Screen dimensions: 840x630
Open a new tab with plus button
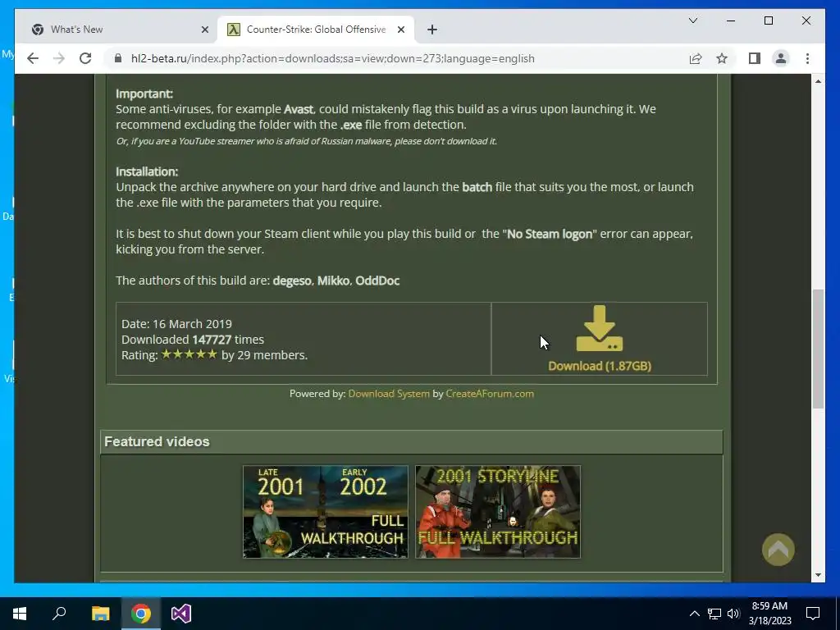point(432,30)
